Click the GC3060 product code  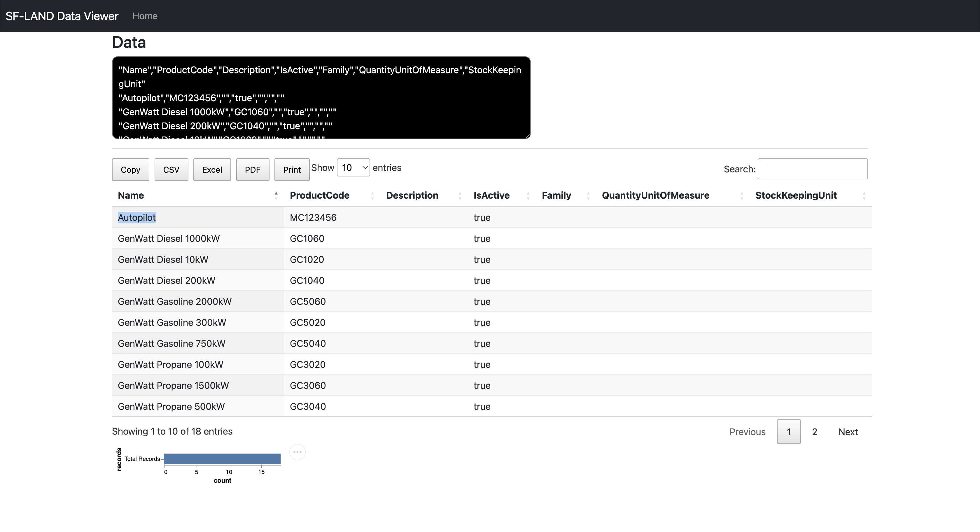[307, 385]
